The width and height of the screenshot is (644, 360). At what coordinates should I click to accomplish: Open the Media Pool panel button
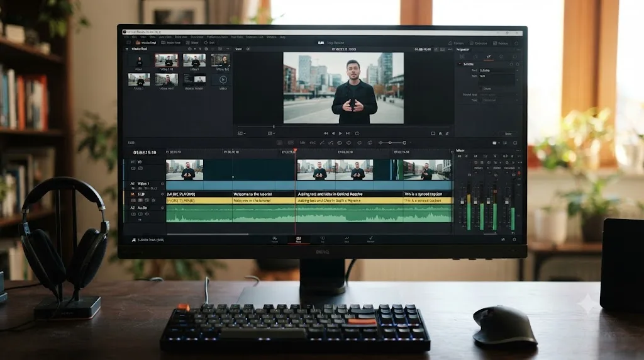(146, 42)
